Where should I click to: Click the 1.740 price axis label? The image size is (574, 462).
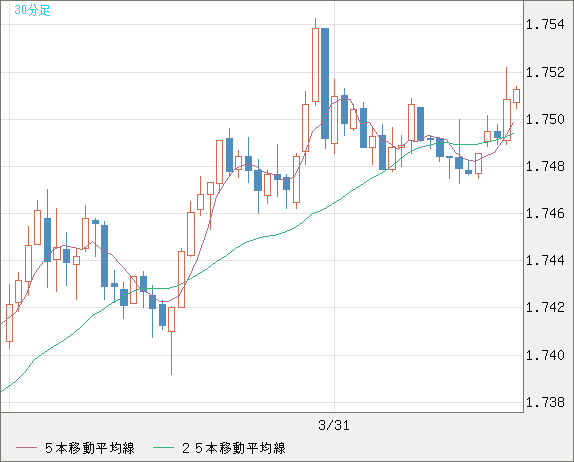point(545,355)
